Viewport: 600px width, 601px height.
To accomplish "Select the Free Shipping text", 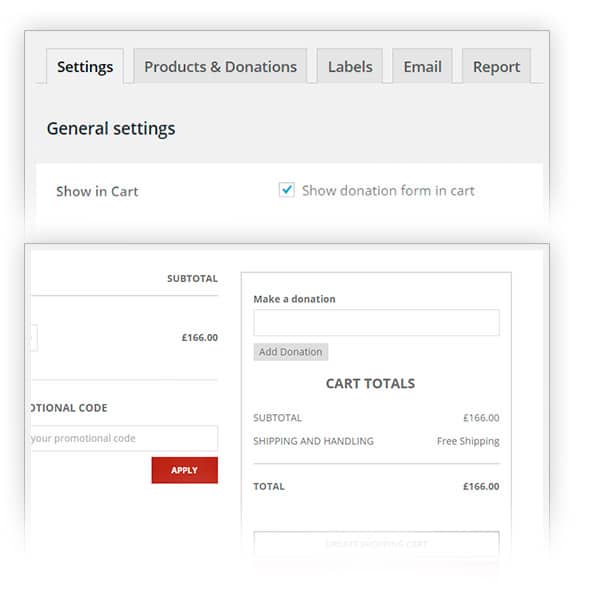I will (468, 441).
